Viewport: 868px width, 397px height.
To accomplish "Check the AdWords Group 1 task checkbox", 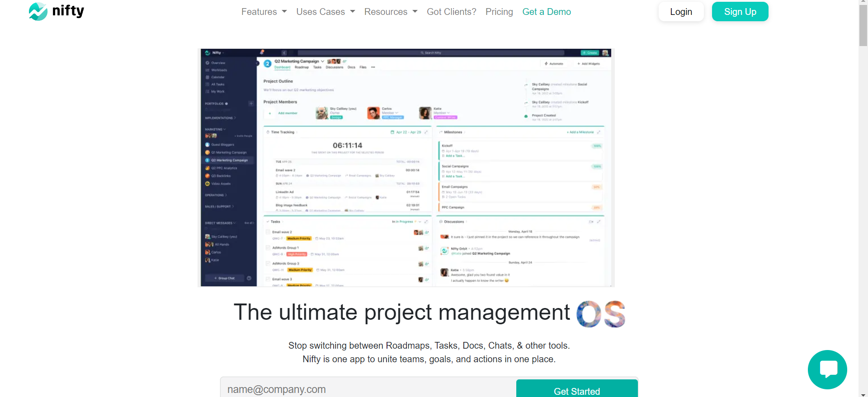I will point(268,248).
